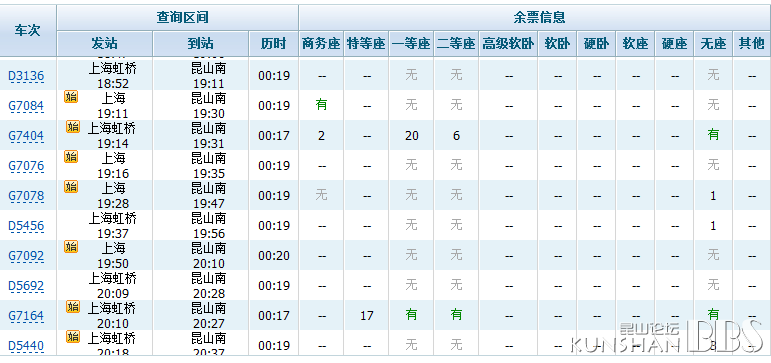This screenshot has height=363, width=771.
Task: Click the 始 origin icon in the D5440 row
Action: [73, 336]
